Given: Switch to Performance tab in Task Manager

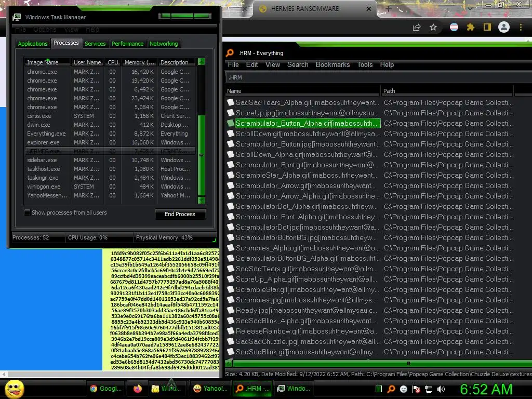Looking at the screenshot, I should point(128,44).
